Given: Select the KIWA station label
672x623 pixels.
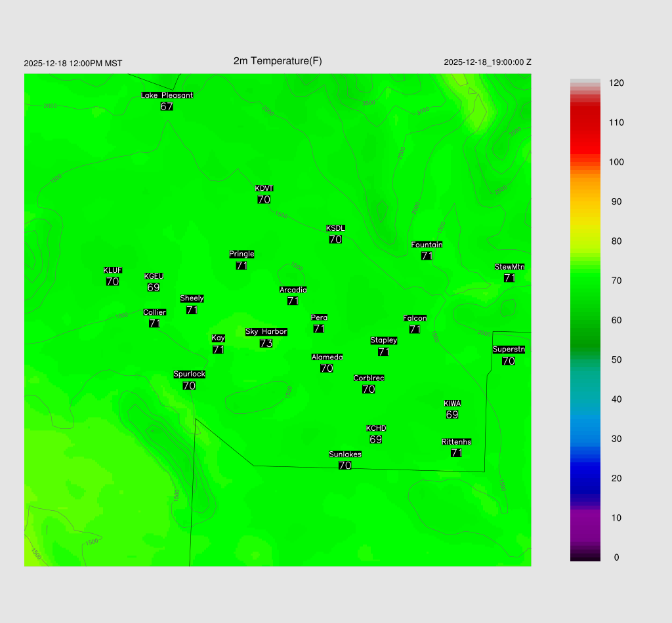Looking at the screenshot, I should [x=452, y=403].
